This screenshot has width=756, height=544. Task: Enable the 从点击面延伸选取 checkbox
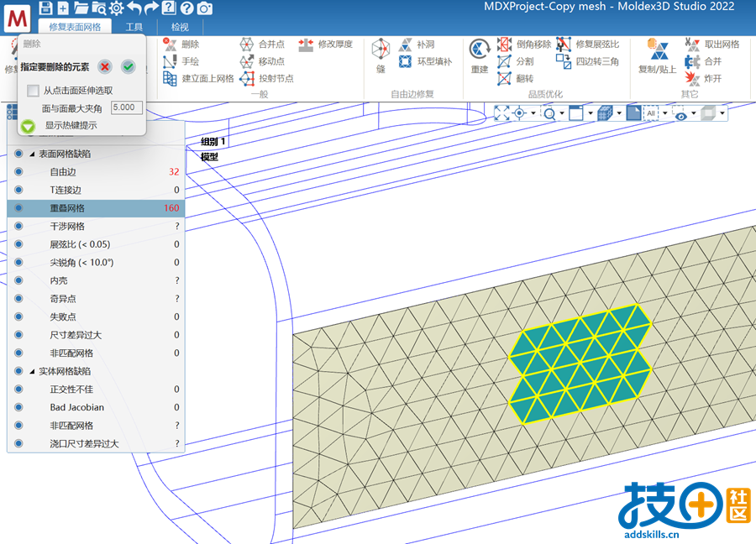coord(34,91)
